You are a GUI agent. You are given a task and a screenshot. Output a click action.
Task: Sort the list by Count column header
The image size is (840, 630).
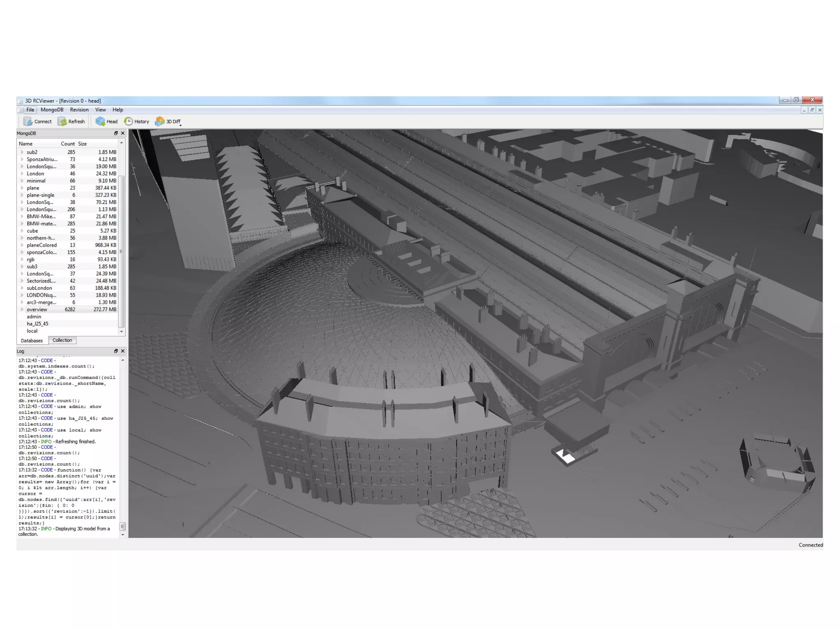pos(68,144)
